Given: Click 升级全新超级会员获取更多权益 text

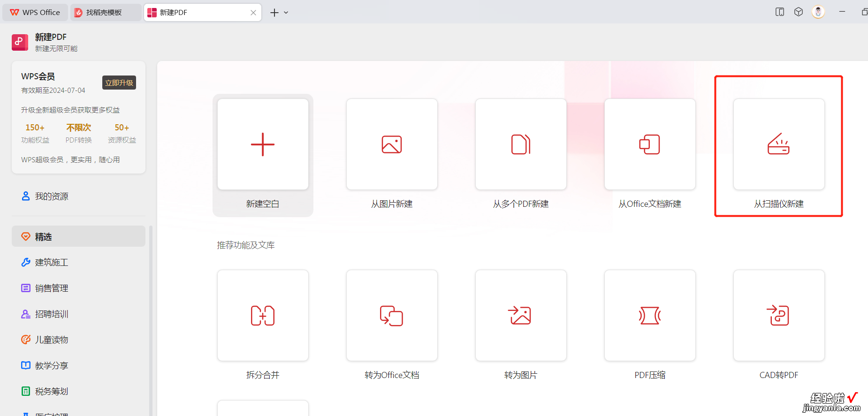Looking at the screenshot, I should (70, 110).
